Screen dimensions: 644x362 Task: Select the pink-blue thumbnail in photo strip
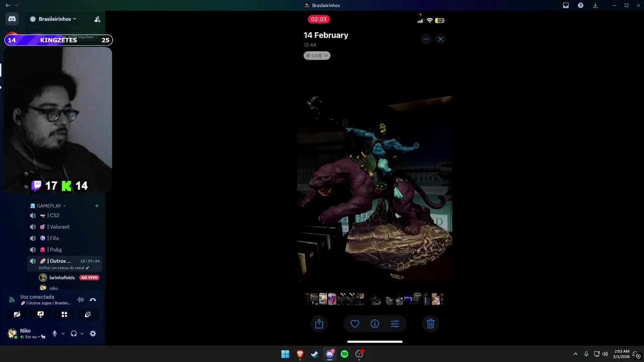click(x=332, y=299)
